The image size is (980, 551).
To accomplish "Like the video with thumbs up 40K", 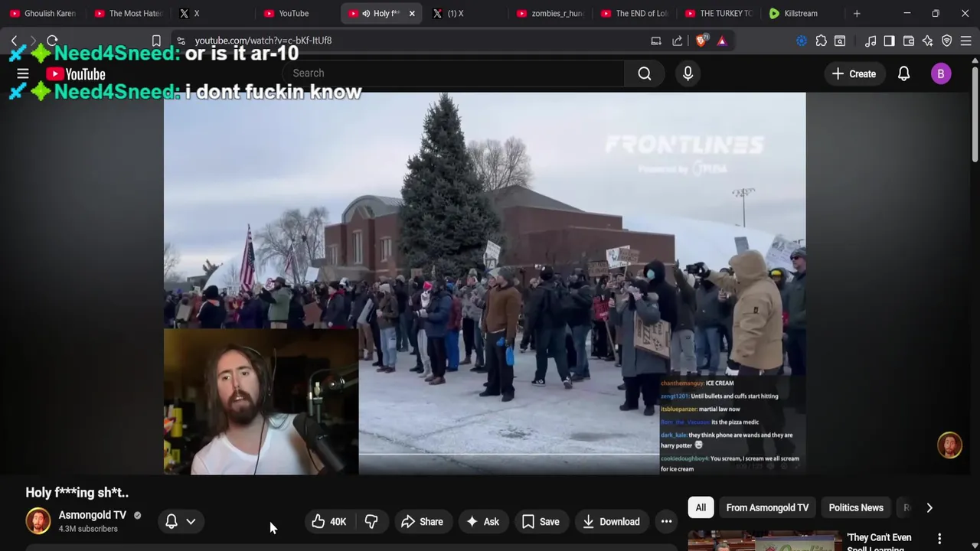I will [x=329, y=522].
